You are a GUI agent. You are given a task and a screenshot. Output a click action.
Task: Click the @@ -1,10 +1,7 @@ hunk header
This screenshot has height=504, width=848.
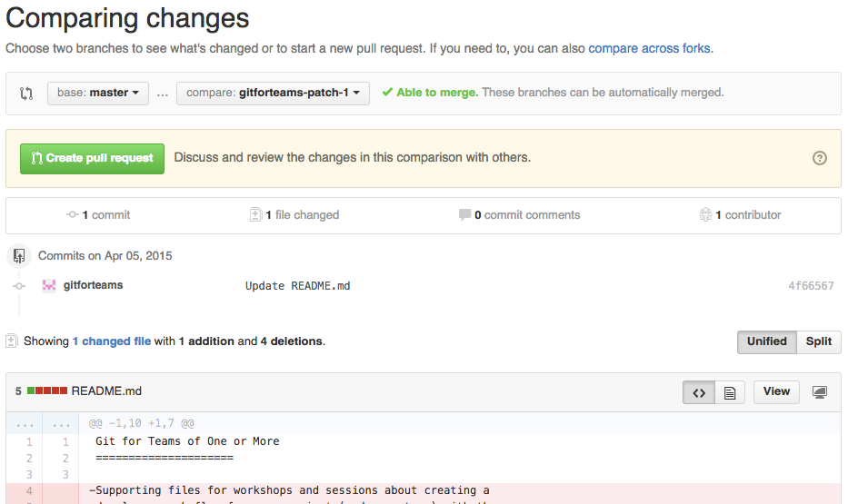coord(142,423)
